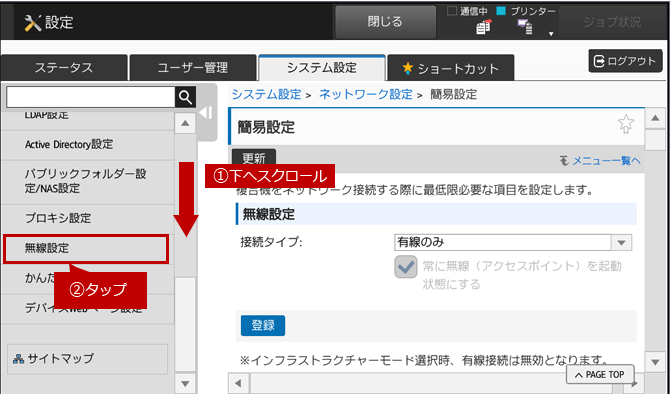This screenshot has height=396, width=670.
Task: Open the プリンター status icon
Action: point(525,26)
